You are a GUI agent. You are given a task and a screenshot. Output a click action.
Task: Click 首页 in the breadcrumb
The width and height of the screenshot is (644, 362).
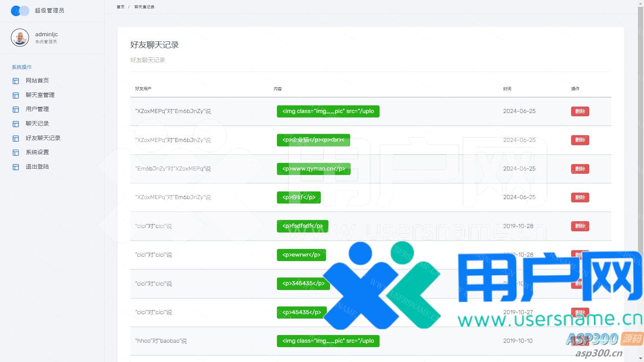[120, 7]
